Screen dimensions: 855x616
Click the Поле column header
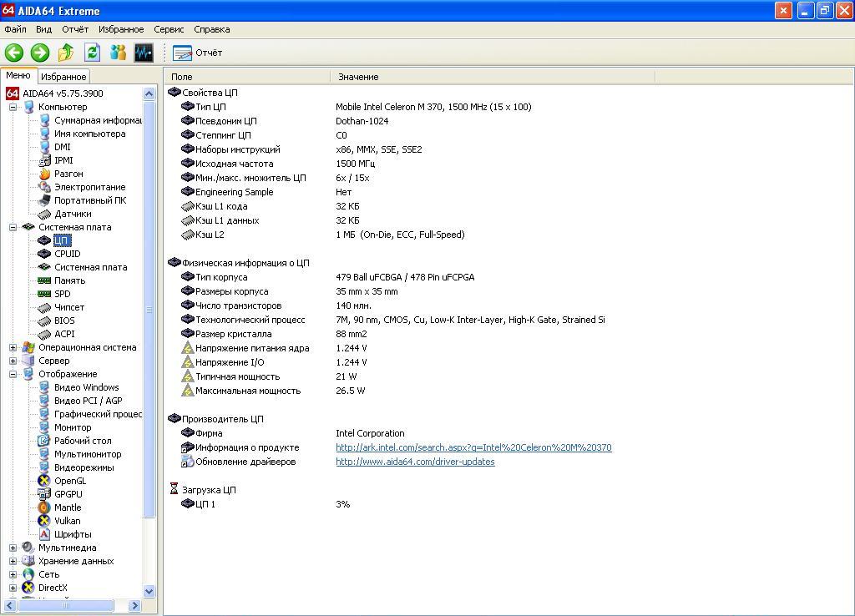coord(246,77)
